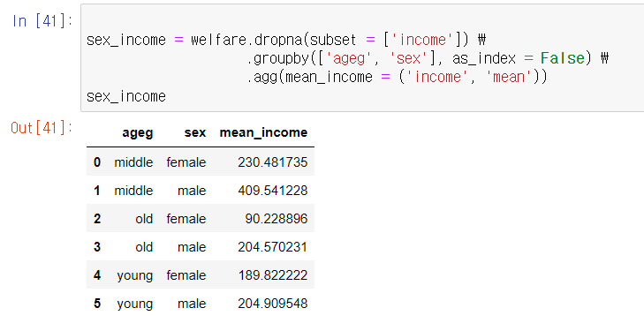
Task: Click the 'ageg' string in groupby
Action: (349, 59)
